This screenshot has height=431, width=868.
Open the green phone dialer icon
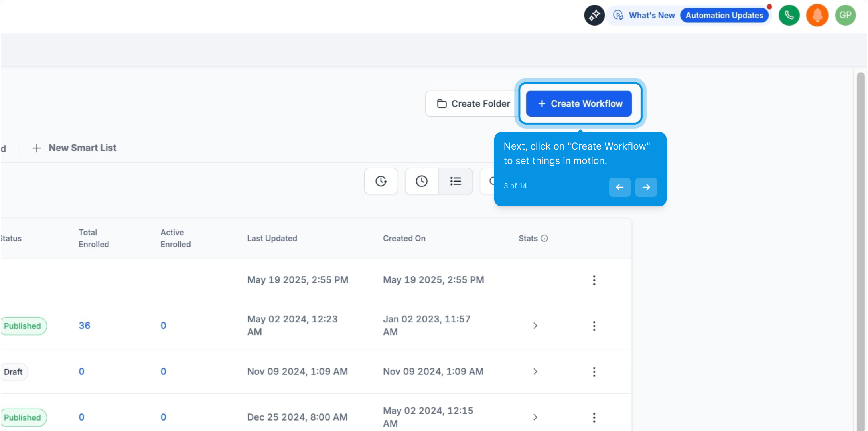tap(789, 15)
